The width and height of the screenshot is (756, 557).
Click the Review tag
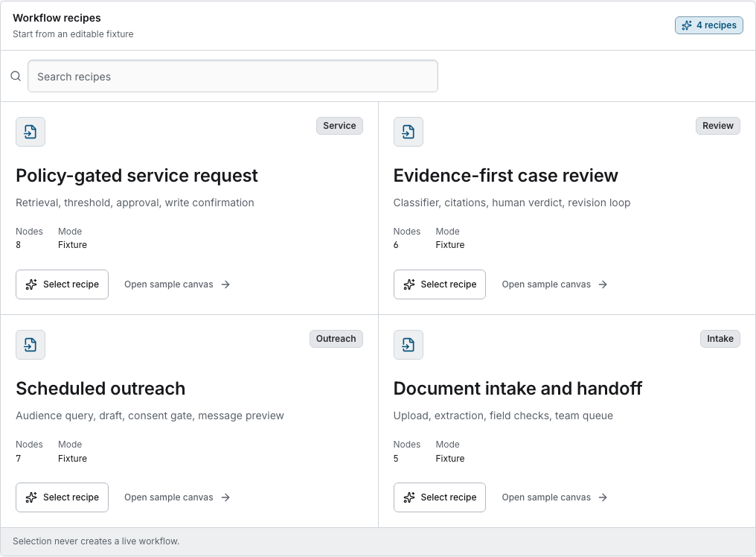717,126
